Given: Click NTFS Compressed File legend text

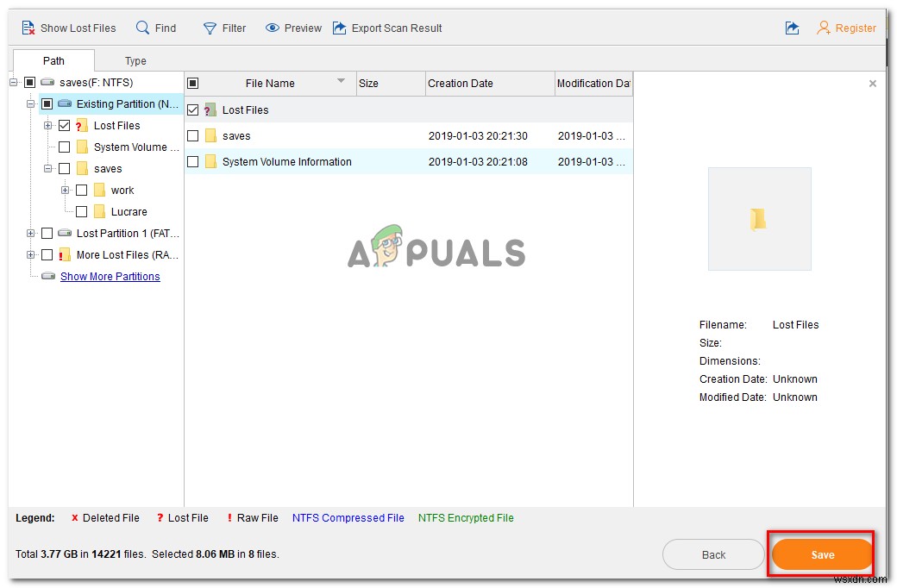Looking at the screenshot, I should point(348,517).
